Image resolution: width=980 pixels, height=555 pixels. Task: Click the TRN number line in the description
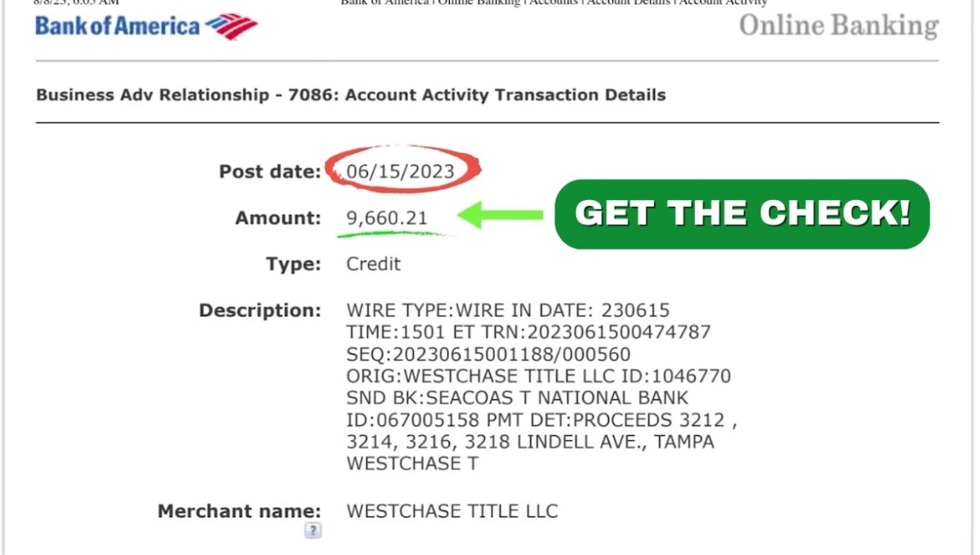click(529, 332)
